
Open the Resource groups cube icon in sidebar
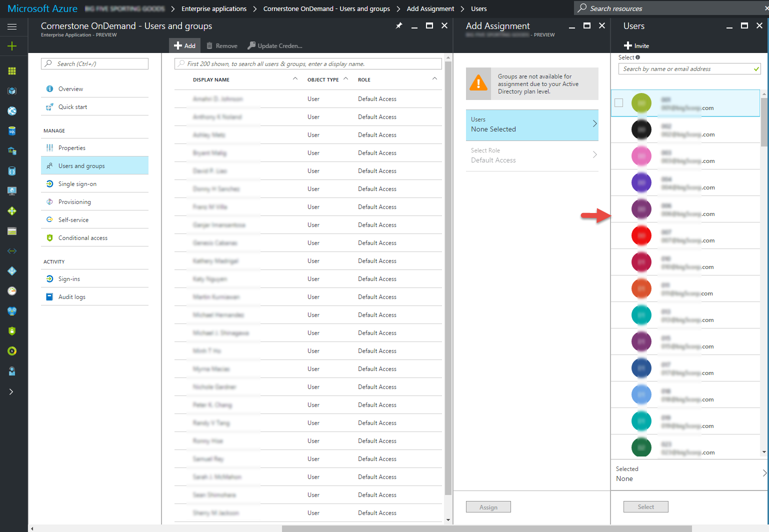click(x=12, y=91)
